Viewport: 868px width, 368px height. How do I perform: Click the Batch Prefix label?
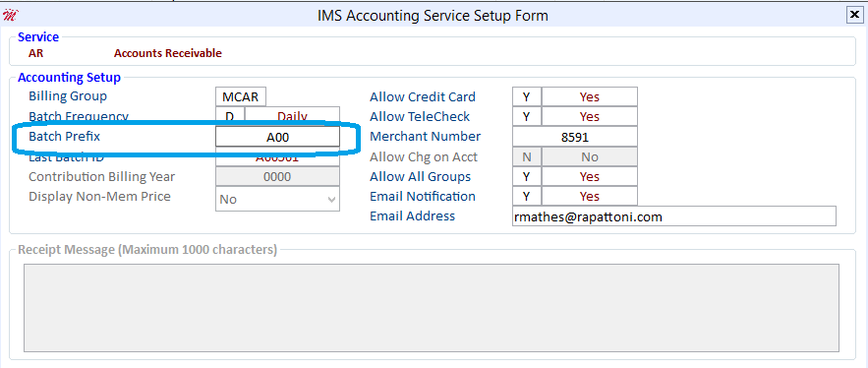click(x=64, y=137)
